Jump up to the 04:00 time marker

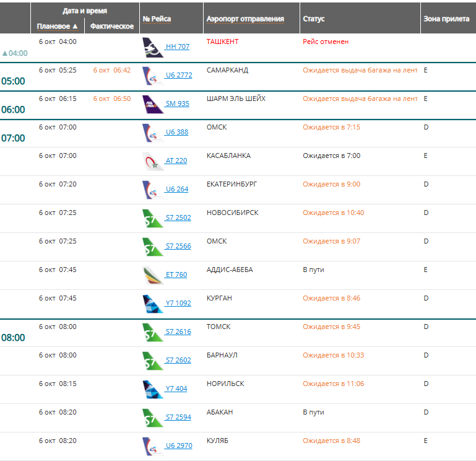click(x=15, y=53)
